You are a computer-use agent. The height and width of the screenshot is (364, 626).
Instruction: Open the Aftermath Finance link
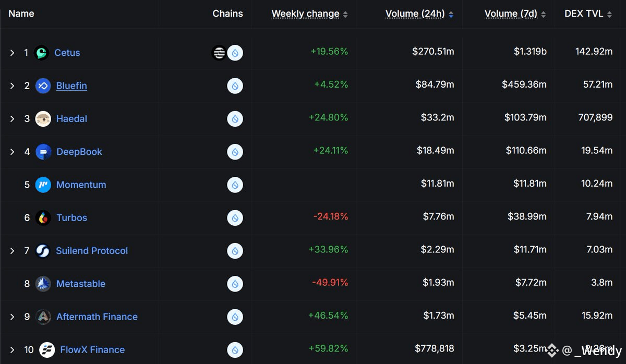97,317
